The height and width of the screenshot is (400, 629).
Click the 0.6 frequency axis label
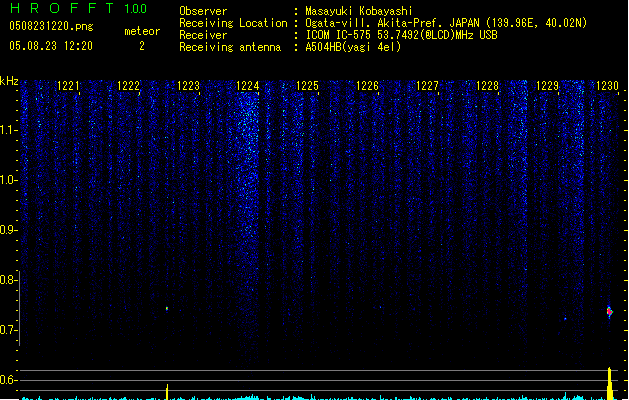click(x=9, y=380)
